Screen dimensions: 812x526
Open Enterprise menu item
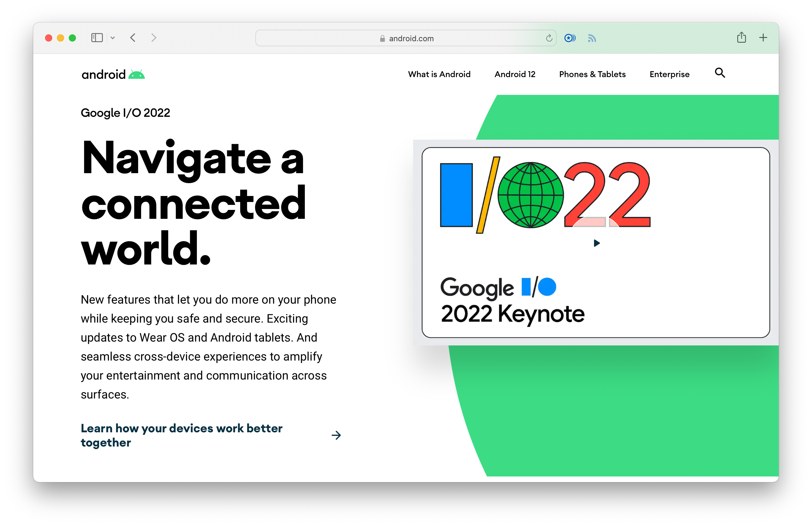click(x=669, y=74)
